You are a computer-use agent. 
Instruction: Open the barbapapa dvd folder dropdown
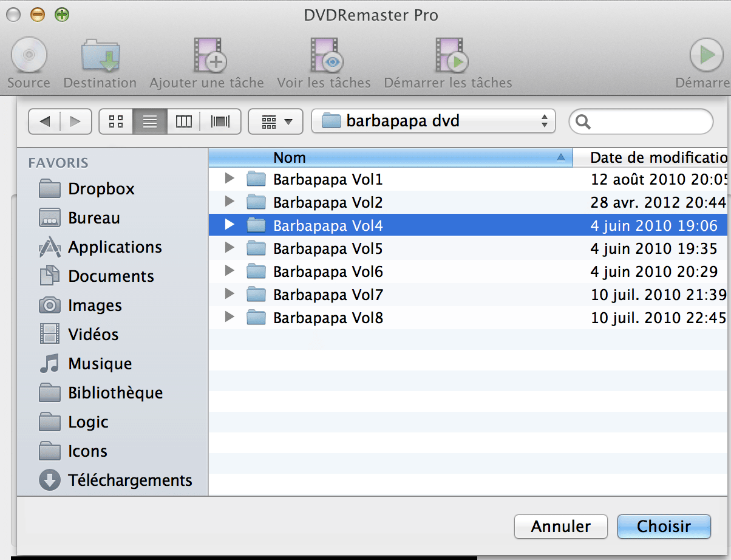point(433,121)
